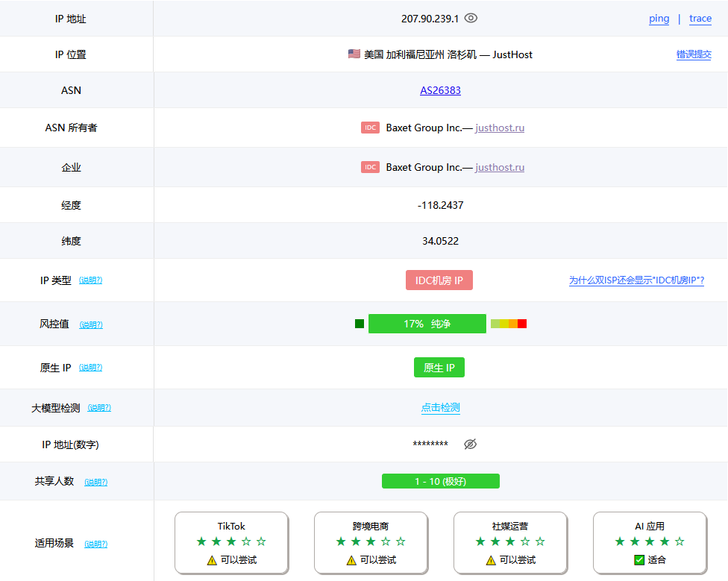This screenshot has height=581, width=728.
Task: Click the latitude value 34.0522
Action: pos(440,241)
